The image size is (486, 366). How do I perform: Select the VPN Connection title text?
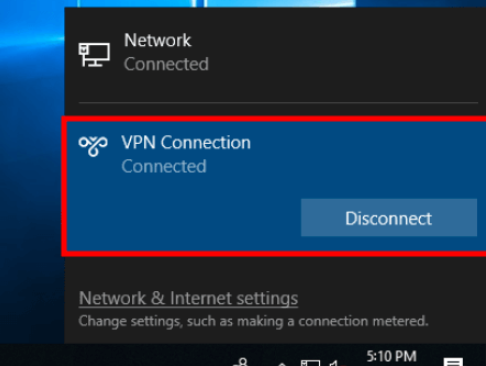point(186,143)
